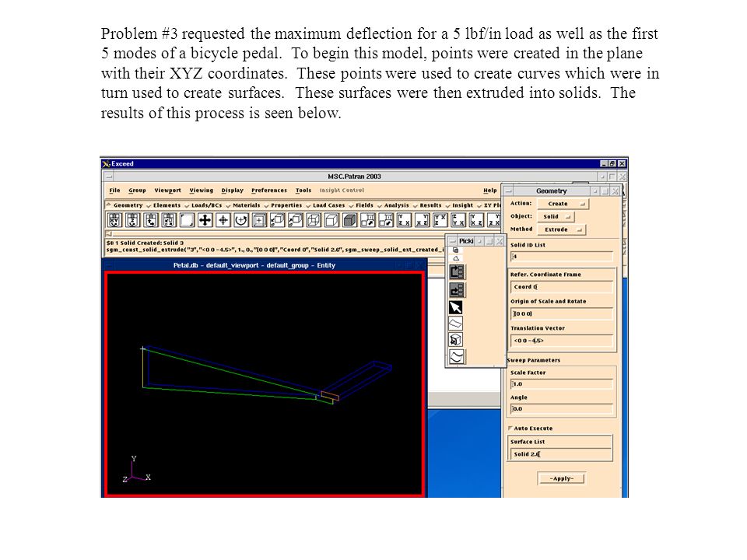747x560 pixels.
Task: Switch to the Load Cases application toggle
Action: point(325,205)
